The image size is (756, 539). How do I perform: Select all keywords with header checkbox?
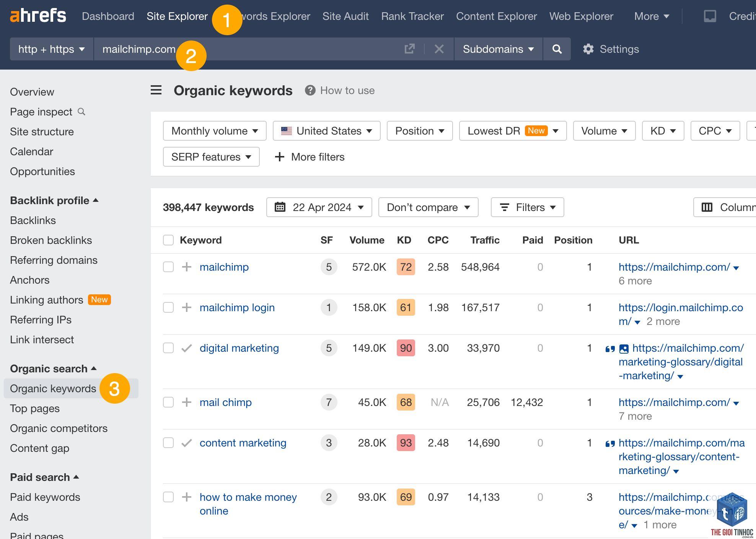point(168,240)
